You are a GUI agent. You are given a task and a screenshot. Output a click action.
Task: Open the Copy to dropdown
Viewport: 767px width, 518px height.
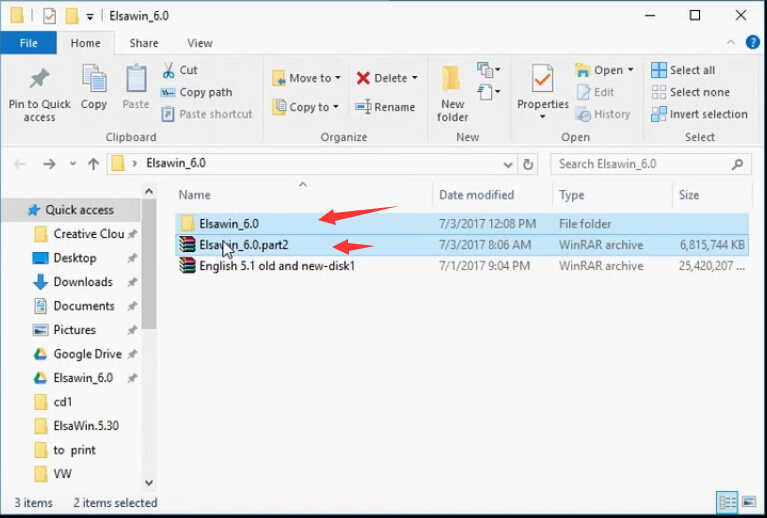(305, 107)
